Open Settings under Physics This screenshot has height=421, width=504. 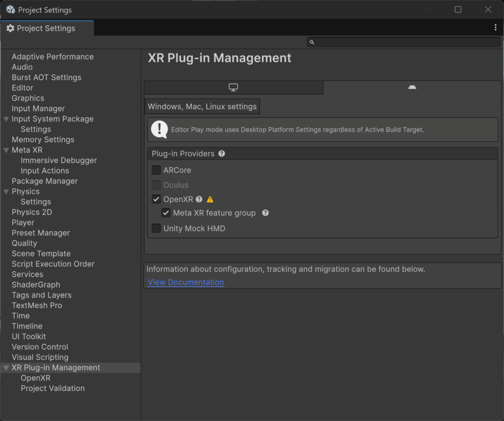[x=36, y=202]
